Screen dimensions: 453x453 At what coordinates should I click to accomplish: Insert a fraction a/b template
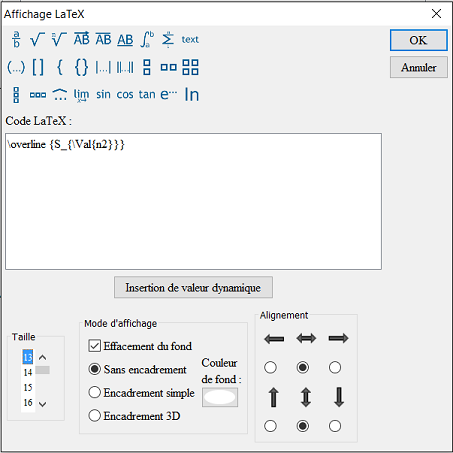click(x=16, y=39)
